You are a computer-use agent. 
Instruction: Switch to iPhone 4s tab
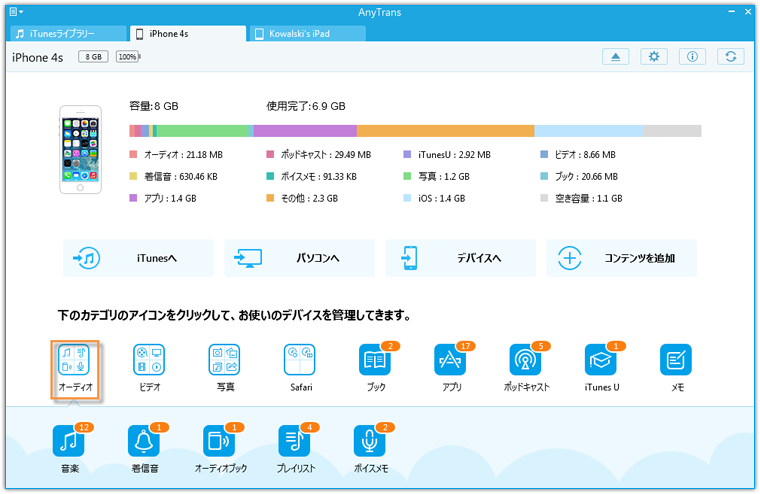click(188, 33)
